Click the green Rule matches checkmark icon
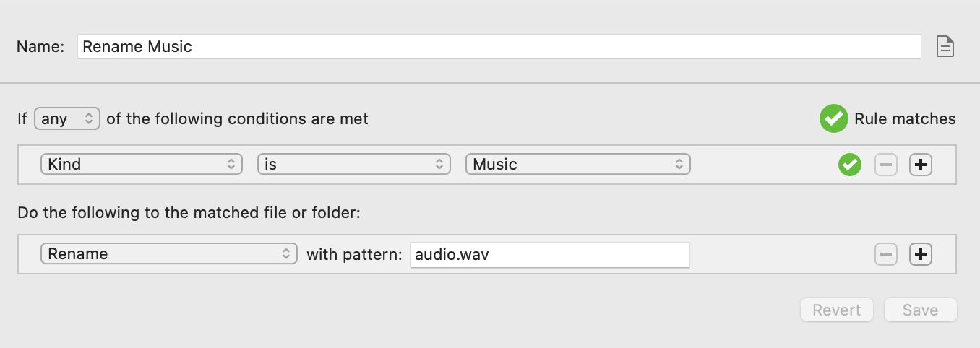 tap(833, 119)
